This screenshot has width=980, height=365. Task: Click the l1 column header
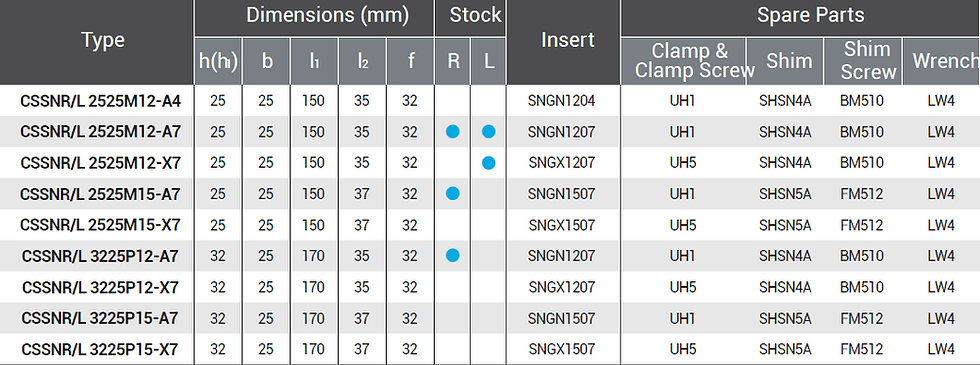click(314, 62)
